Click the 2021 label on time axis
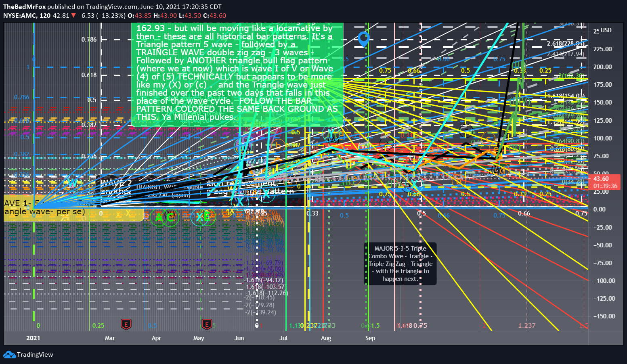 [x=33, y=338]
